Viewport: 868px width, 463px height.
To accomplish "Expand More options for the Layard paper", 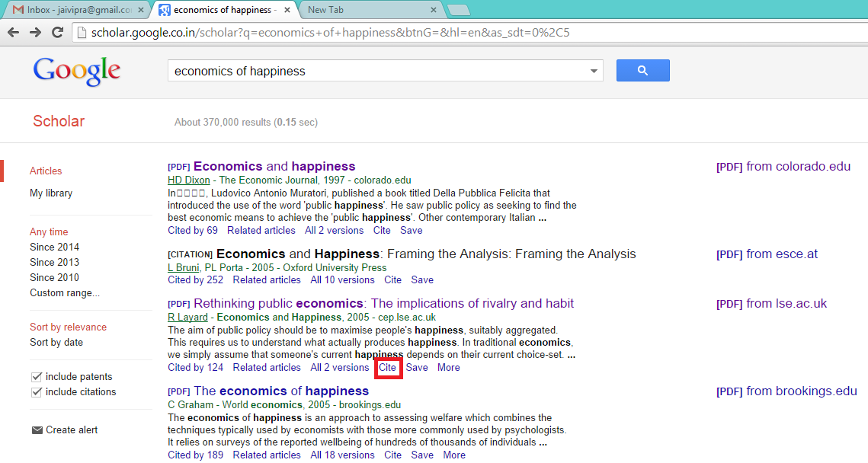I will (448, 367).
